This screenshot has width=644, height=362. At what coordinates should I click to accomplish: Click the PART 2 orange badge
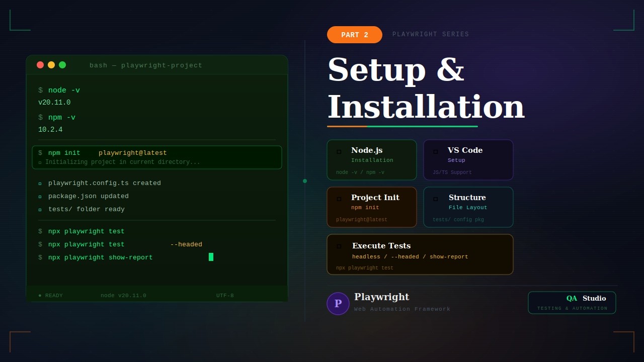tap(355, 35)
